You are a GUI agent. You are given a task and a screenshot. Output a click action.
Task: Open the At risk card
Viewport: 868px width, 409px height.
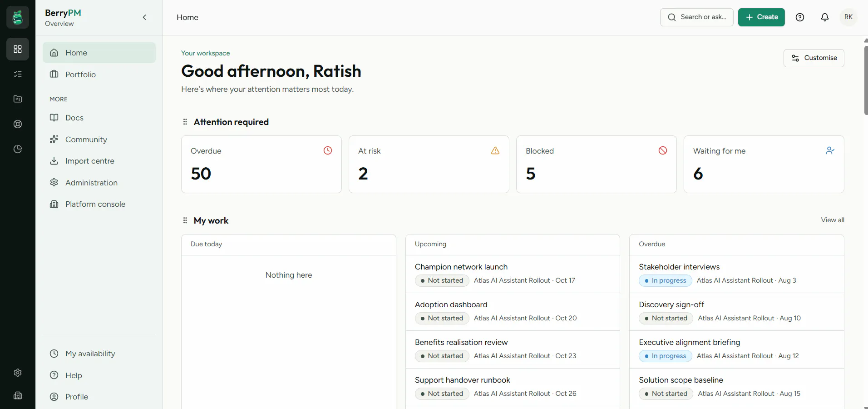[x=429, y=165]
